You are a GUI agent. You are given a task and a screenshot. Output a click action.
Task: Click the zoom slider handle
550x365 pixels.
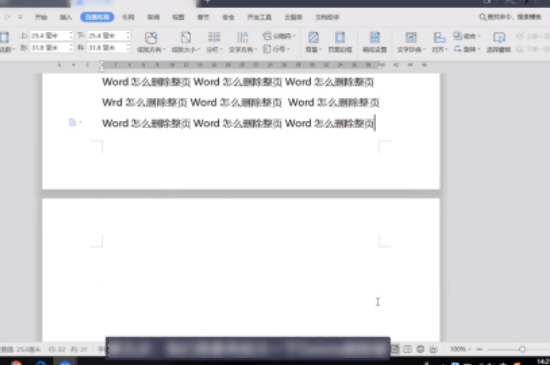click(x=522, y=349)
